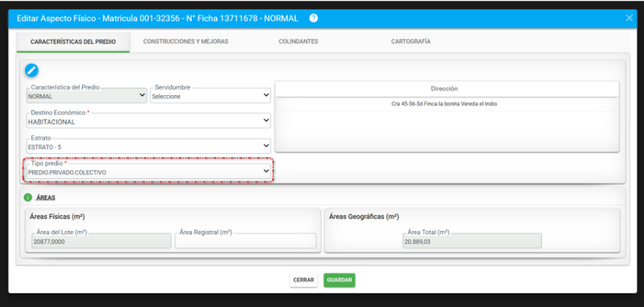644x307 pixels.
Task: Go to the Cartografía tab
Action: 411,42
